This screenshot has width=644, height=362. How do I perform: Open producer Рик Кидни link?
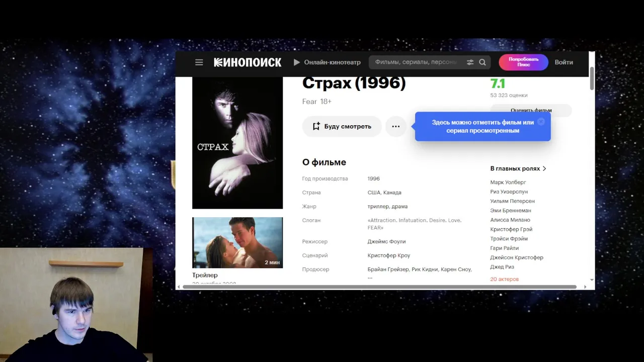coord(425,269)
